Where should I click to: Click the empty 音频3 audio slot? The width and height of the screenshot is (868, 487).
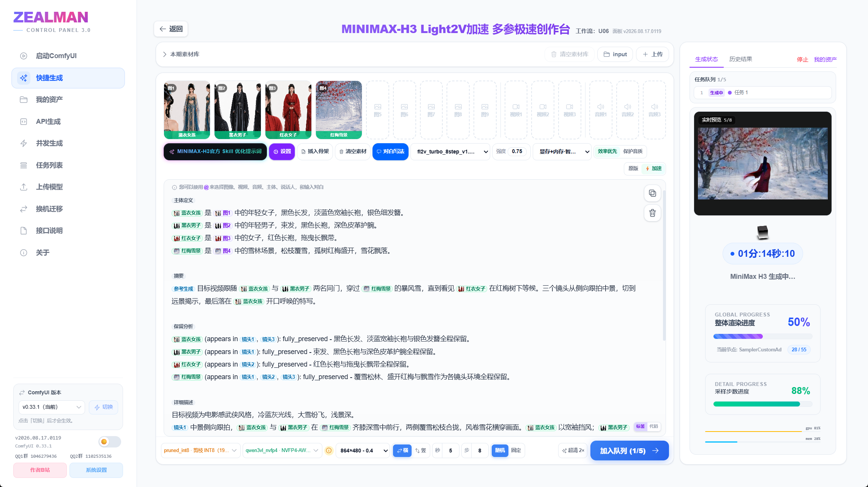(654, 110)
